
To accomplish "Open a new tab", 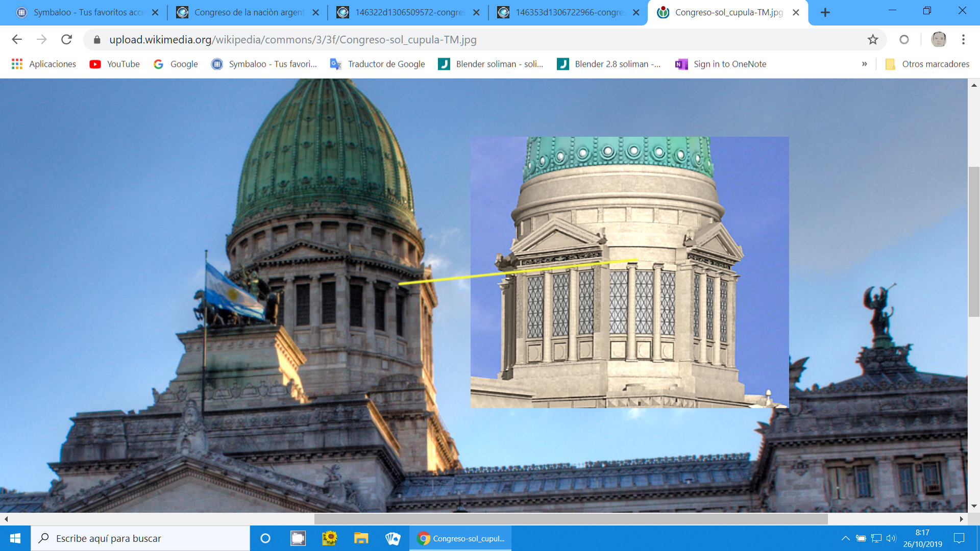I will click(825, 12).
